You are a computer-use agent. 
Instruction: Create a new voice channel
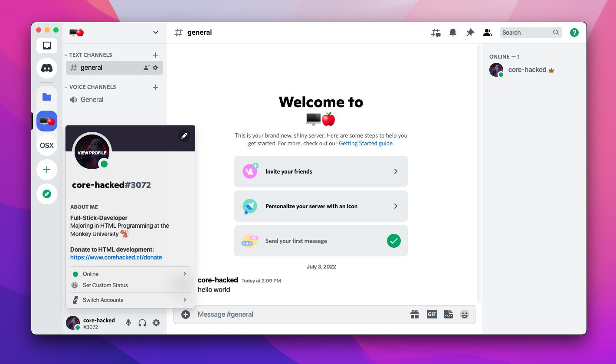click(x=156, y=87)
